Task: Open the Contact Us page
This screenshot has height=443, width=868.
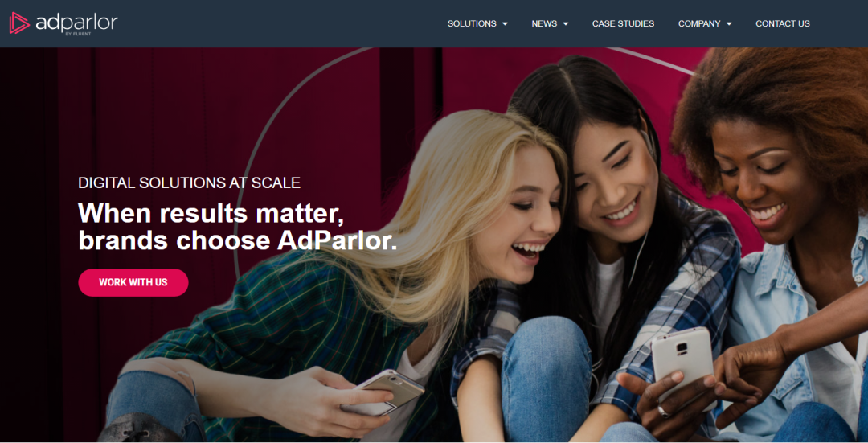Action: (x=783, y=23)
